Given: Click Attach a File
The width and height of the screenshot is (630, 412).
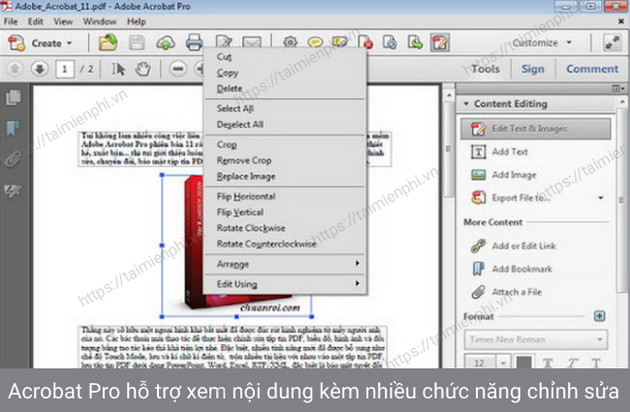Looking at the screenshot, I should click(x=506, y=292).
